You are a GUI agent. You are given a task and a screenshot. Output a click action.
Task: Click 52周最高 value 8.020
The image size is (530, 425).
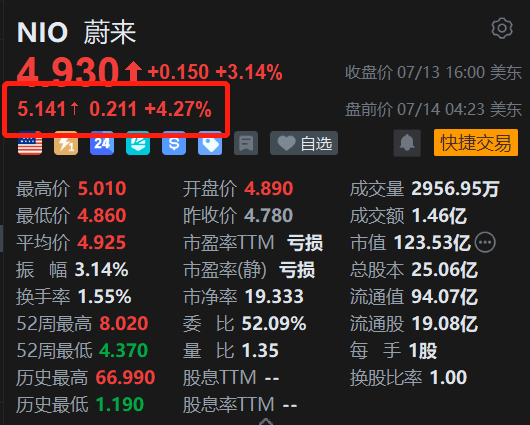click(124, 324)
